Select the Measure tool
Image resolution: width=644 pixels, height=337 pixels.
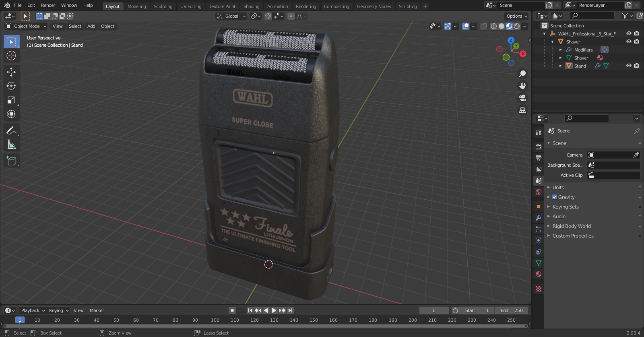[11, 144]
